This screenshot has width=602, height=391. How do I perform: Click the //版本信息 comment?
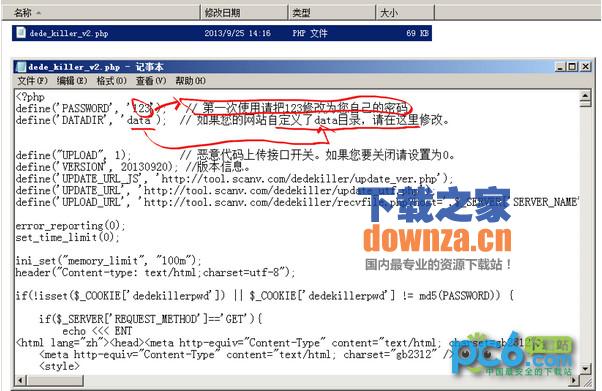218,167
